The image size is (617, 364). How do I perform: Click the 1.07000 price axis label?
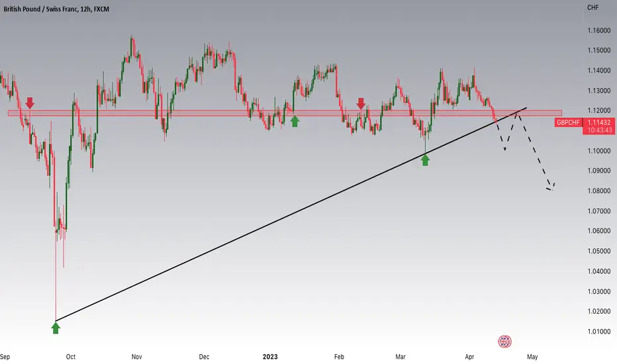coord(599,211)
